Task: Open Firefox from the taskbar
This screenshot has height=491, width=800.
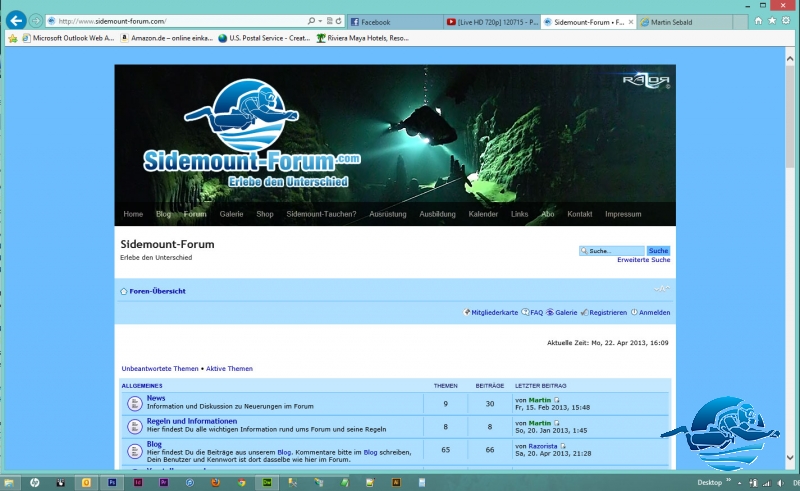Action: pos(215,482)
